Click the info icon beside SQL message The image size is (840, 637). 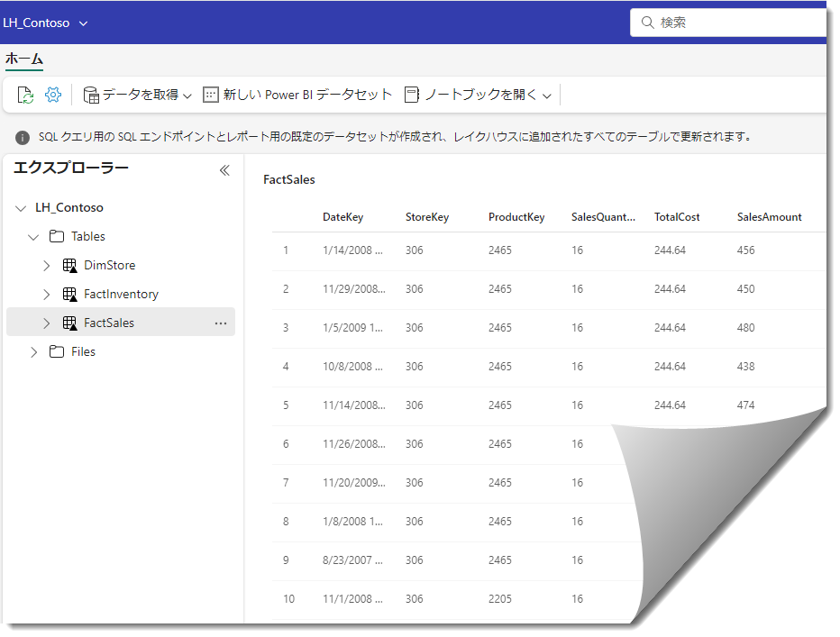(23, 138)
